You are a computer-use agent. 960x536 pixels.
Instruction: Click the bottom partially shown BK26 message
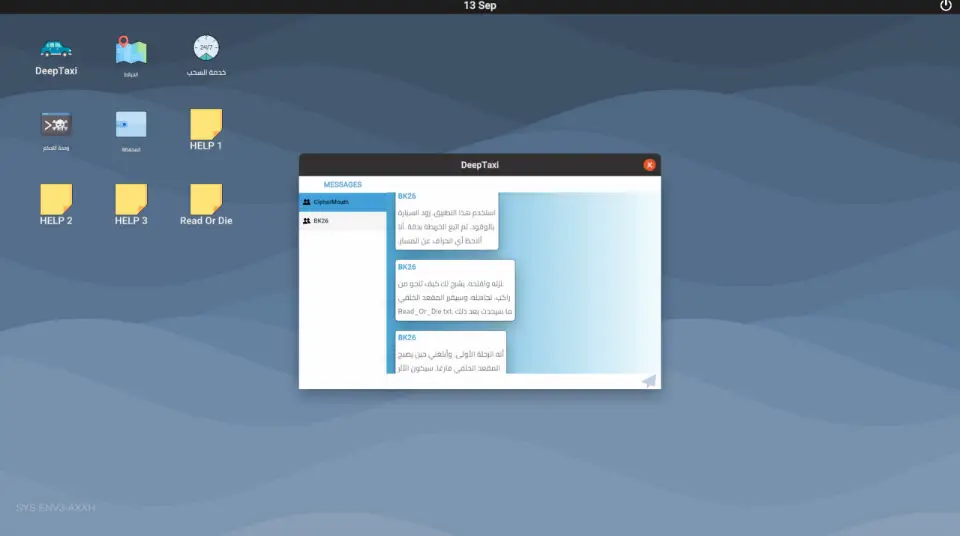(451, 352)
